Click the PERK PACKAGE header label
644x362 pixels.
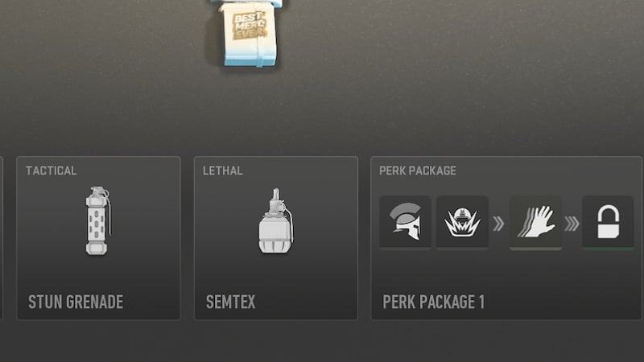417,171
